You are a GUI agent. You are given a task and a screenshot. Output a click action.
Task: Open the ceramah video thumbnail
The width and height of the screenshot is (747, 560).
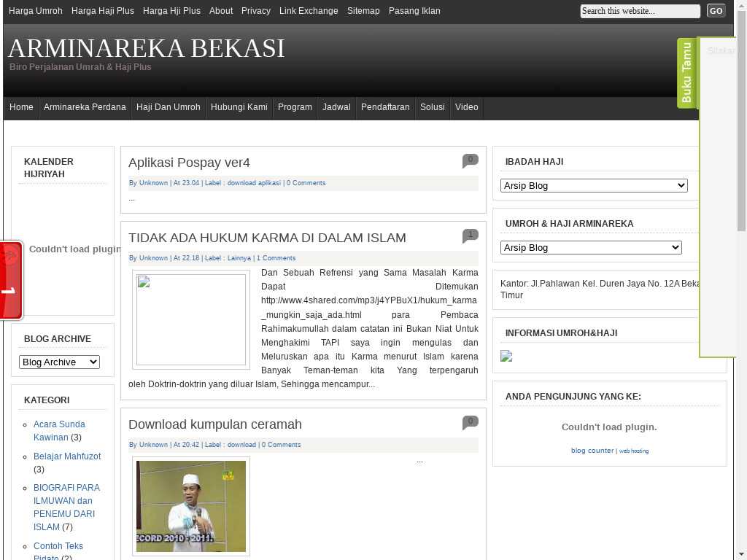pos(191,506)
